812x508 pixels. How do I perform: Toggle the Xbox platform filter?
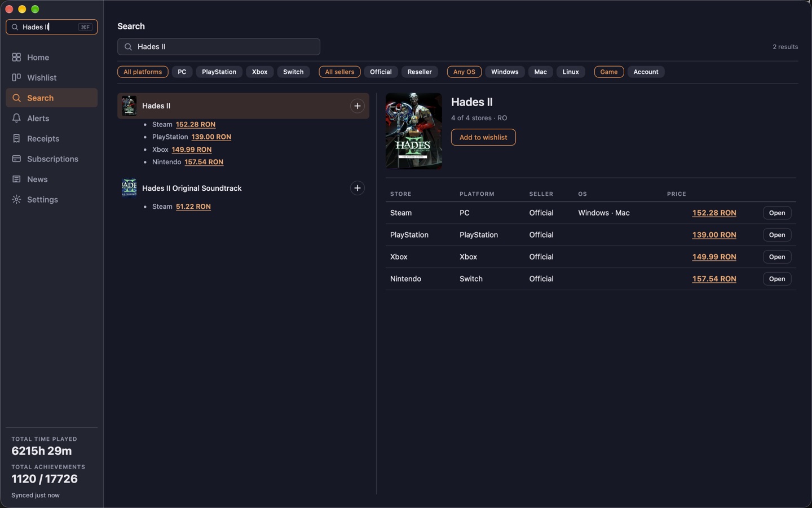click(260, 72)
